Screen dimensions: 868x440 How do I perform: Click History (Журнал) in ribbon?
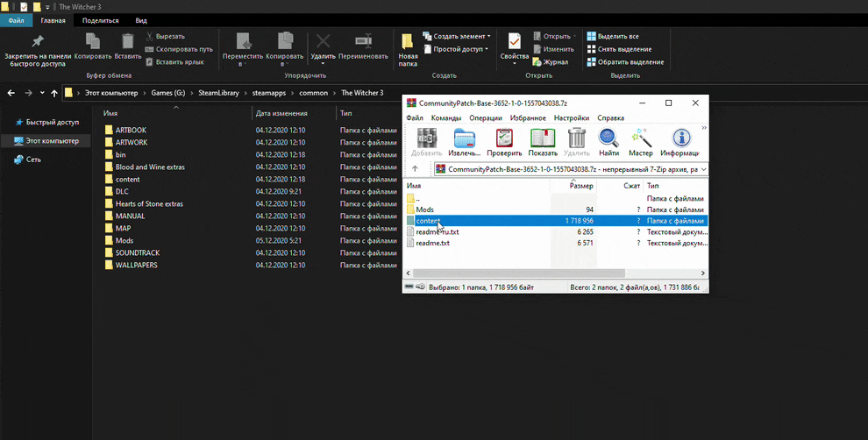(551, 62)
